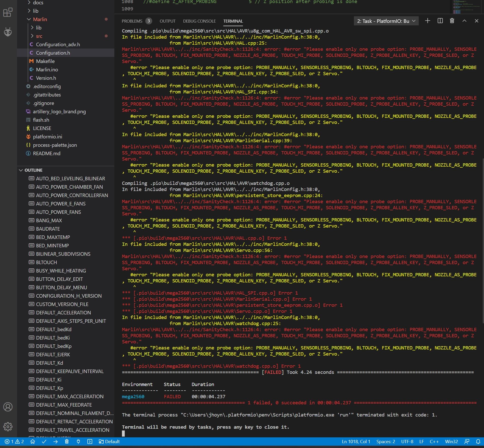Image resolution: width=484 pixels, height=448 pixels.
Task: Click the PlatformIO Upload arrow icon
Action: click(55, 441)
